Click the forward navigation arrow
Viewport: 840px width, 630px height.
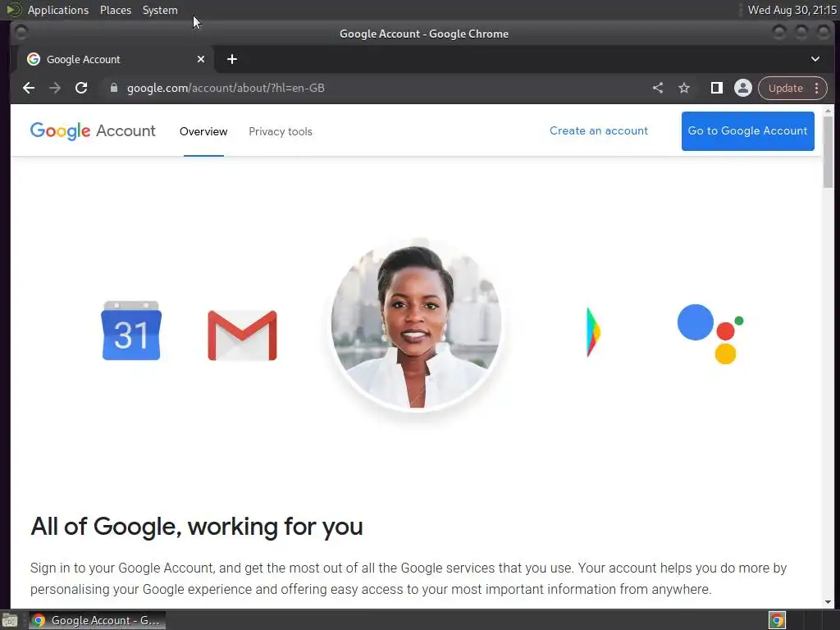(55, 88)
